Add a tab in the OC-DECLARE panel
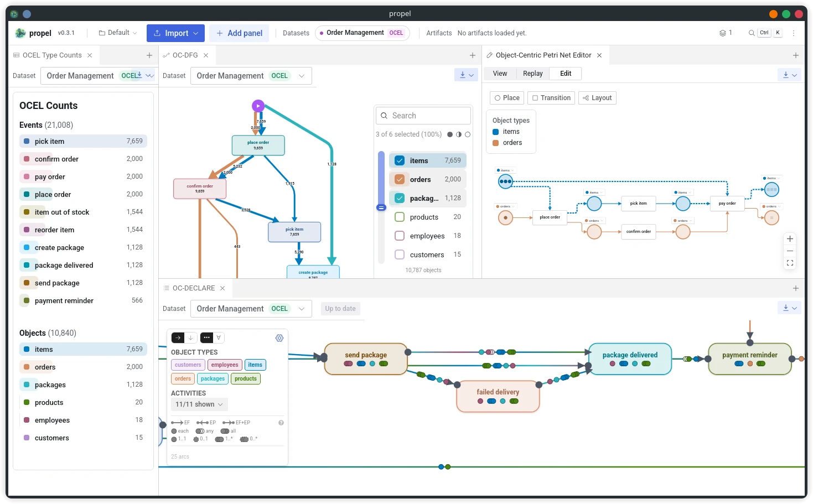 point(796,288)
